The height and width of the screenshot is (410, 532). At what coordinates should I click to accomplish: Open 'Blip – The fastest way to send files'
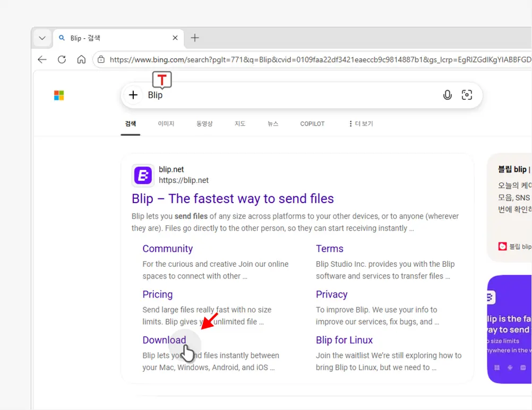(x=233, y=199)
